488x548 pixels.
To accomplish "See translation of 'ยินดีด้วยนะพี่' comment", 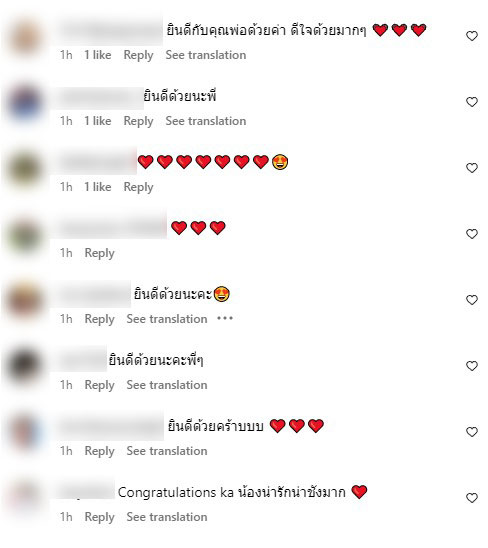I will (206, 121).
